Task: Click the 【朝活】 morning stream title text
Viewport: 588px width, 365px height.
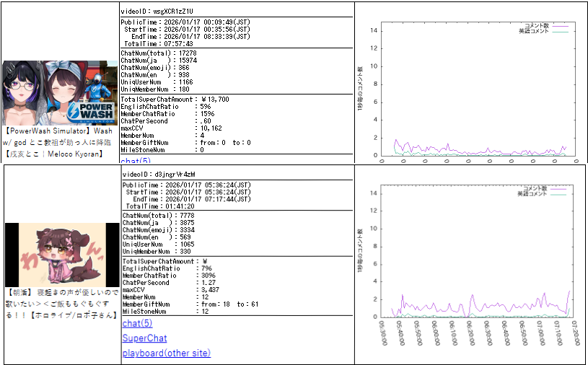Action: pos(61,304)
